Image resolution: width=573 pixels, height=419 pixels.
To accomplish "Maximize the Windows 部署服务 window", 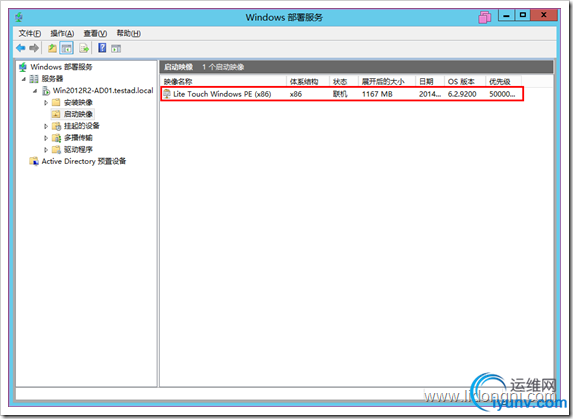I will point(523,15).
